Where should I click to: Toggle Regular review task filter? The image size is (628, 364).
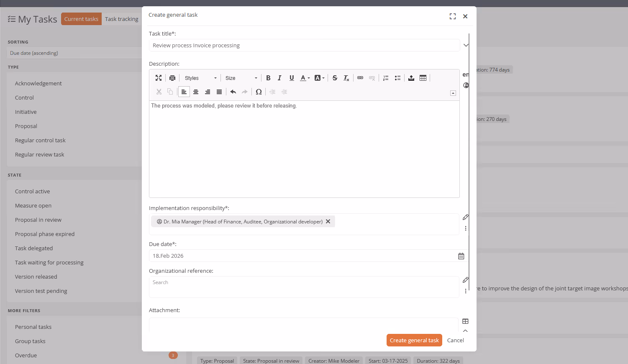click(x=40, y=154)
